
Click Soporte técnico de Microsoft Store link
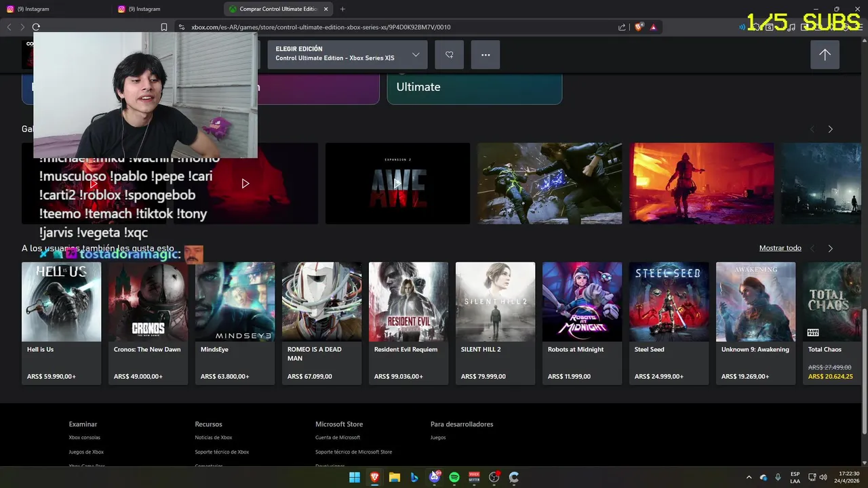point(353,452)
